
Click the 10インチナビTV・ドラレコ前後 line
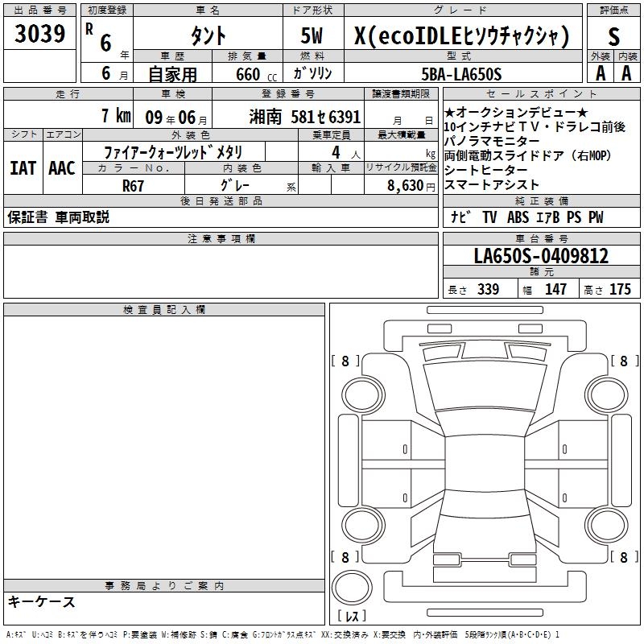535,126
